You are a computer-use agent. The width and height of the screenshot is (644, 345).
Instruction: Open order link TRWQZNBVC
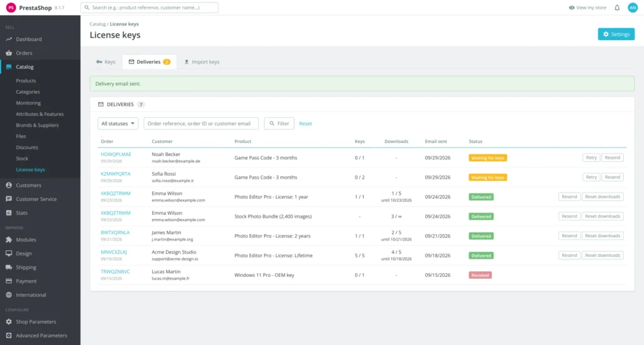pyautogui.click(x=116, y=271)
